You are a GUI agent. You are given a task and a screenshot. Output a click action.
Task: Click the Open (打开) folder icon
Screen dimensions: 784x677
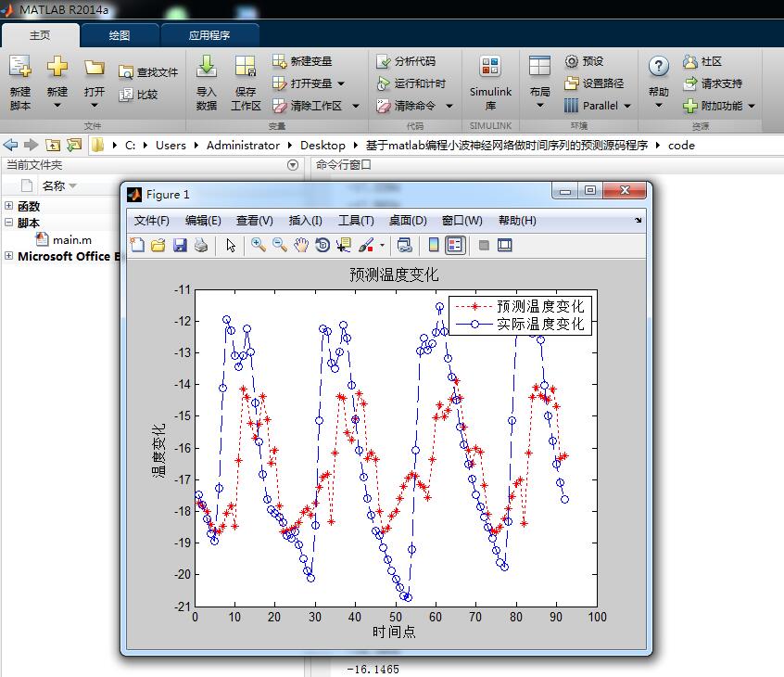pyautogui.click(x=94, y=67)
